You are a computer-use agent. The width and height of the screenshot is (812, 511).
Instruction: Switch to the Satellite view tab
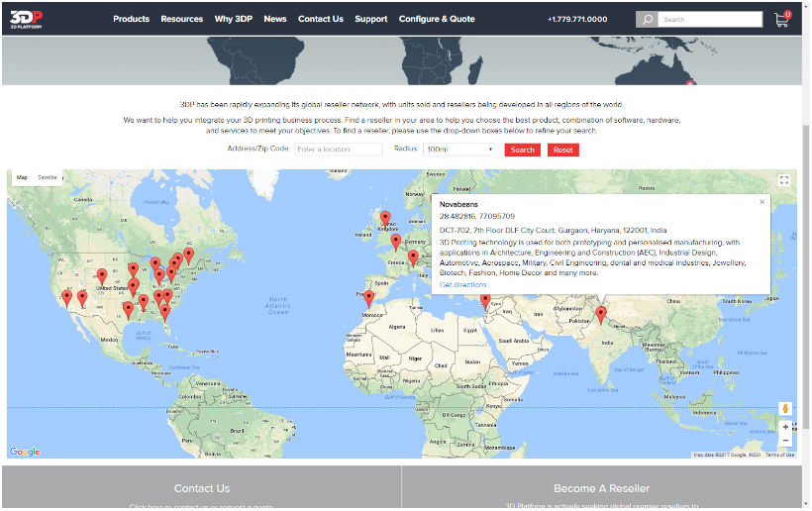click(x=48, y=177)
